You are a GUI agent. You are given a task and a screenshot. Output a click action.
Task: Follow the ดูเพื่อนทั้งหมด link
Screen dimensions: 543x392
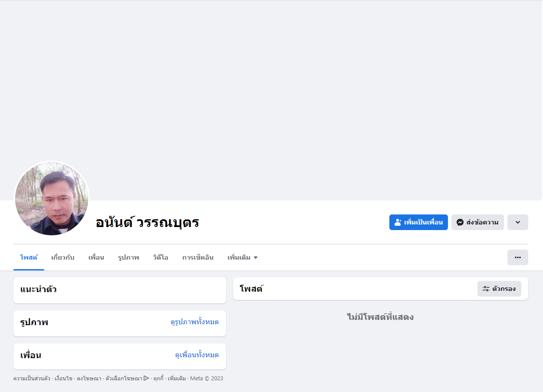tap(197, 355)
